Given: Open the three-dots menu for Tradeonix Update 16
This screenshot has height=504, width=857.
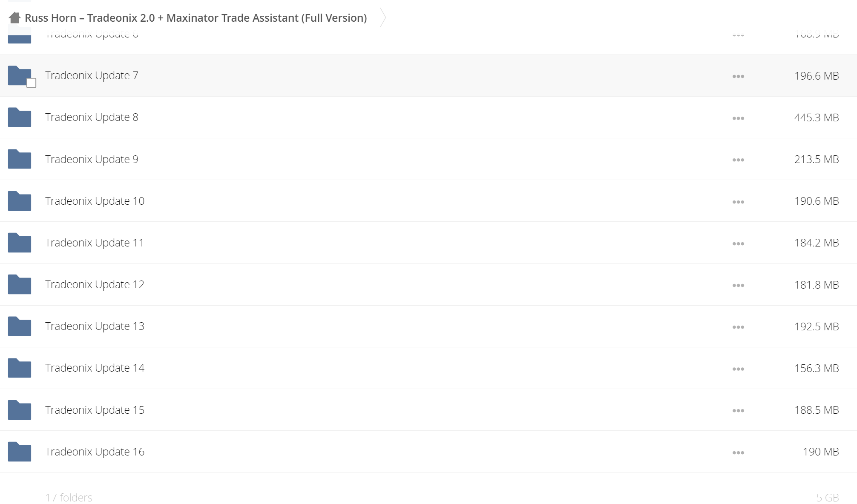Looking at the screenshot, I should click(x=738, y=452).
